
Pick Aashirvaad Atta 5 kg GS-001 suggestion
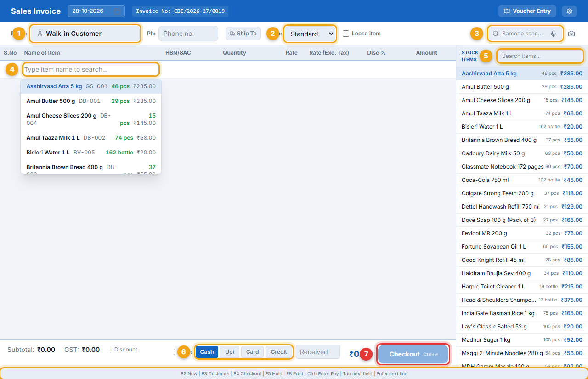pos(91,86)
